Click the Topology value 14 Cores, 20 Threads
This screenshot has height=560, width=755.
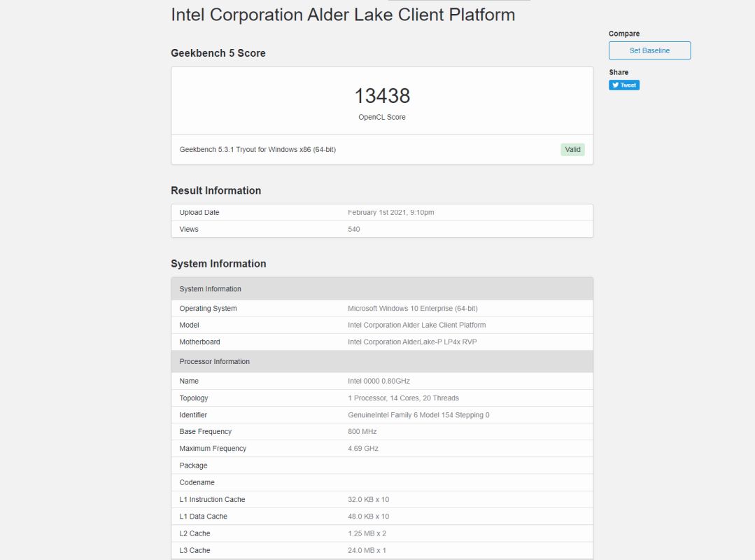404,398
